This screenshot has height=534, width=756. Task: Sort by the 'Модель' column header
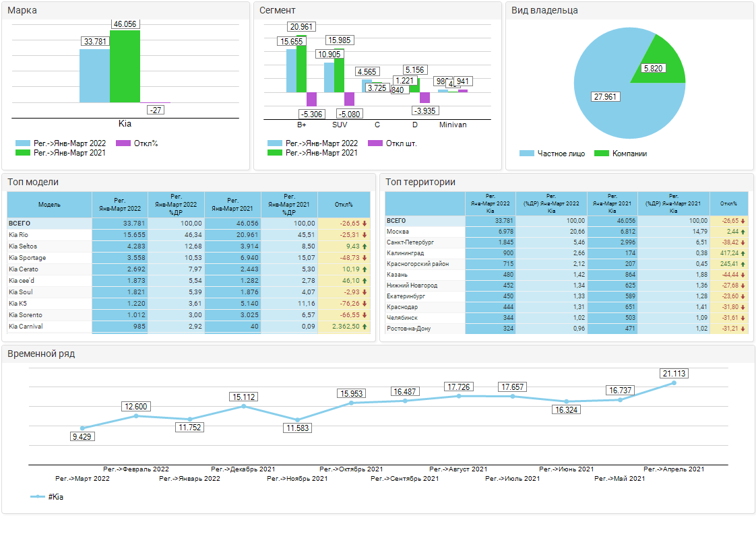(49, 204)
